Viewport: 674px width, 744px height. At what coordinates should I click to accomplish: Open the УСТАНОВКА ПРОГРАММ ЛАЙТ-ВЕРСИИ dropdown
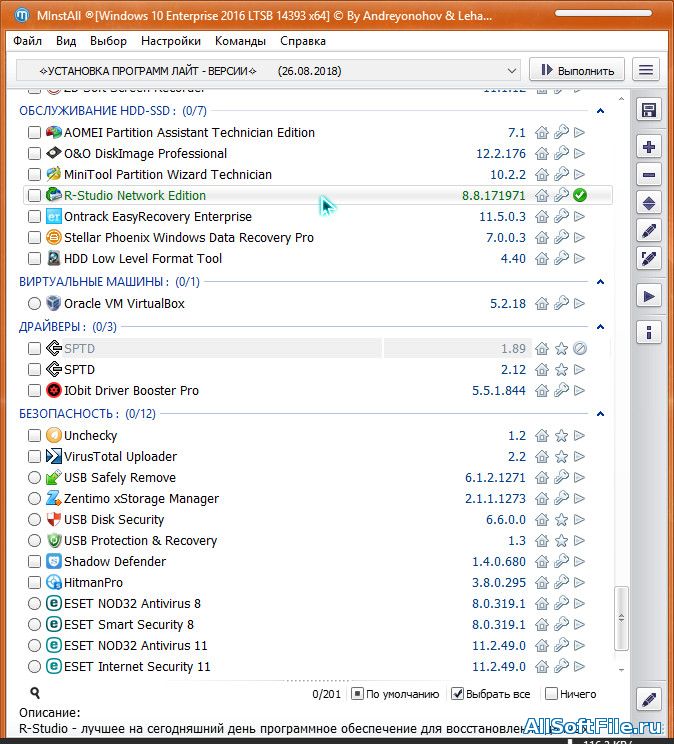tap(268, 71)
